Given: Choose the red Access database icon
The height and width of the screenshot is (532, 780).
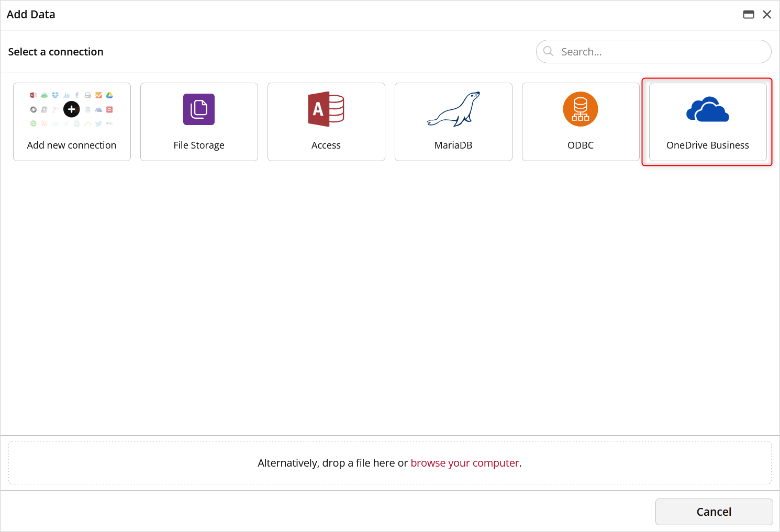Looking at the screenshot, I should 326,109.
